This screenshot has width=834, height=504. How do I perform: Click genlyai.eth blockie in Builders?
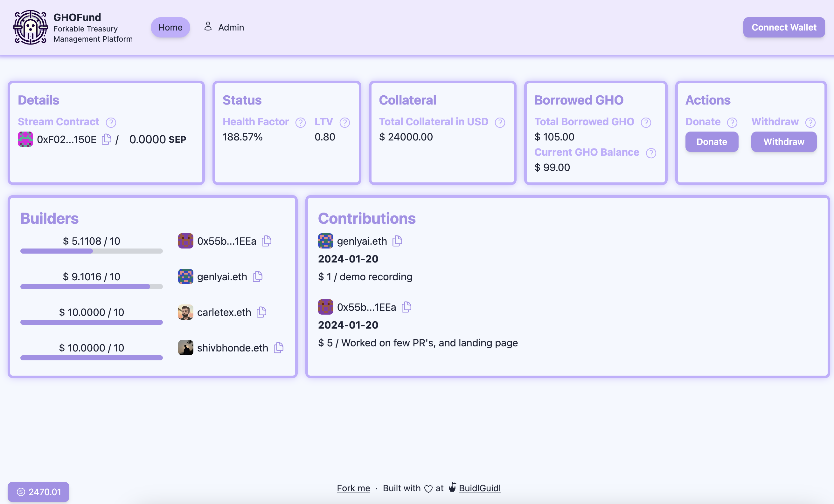click(x=186, y=276)
